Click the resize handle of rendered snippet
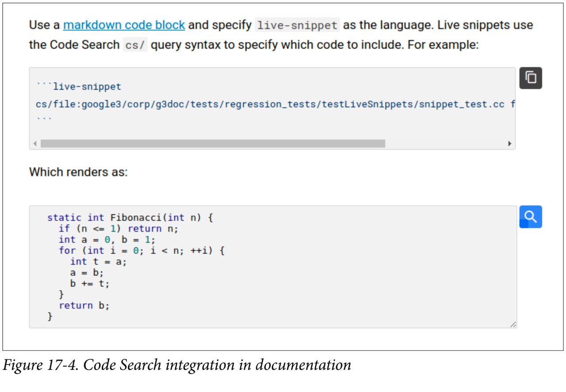 pyautogui.click(x=512, y=325)
